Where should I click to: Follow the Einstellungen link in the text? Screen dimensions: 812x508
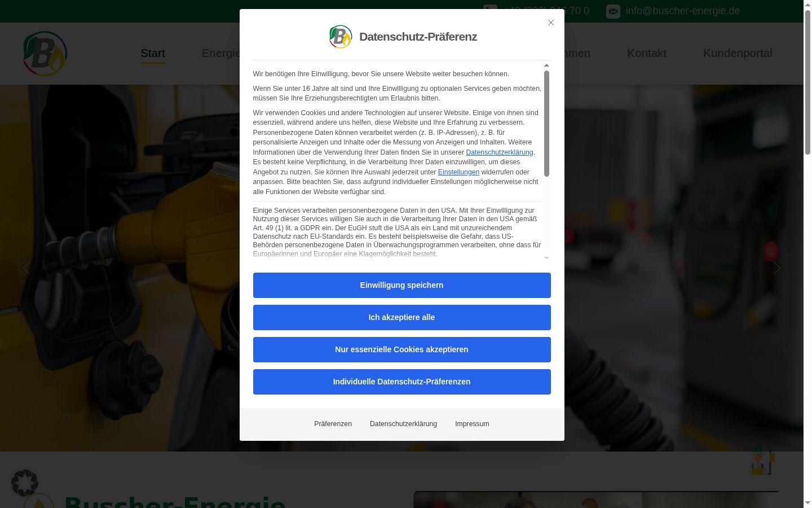[458, 172]
